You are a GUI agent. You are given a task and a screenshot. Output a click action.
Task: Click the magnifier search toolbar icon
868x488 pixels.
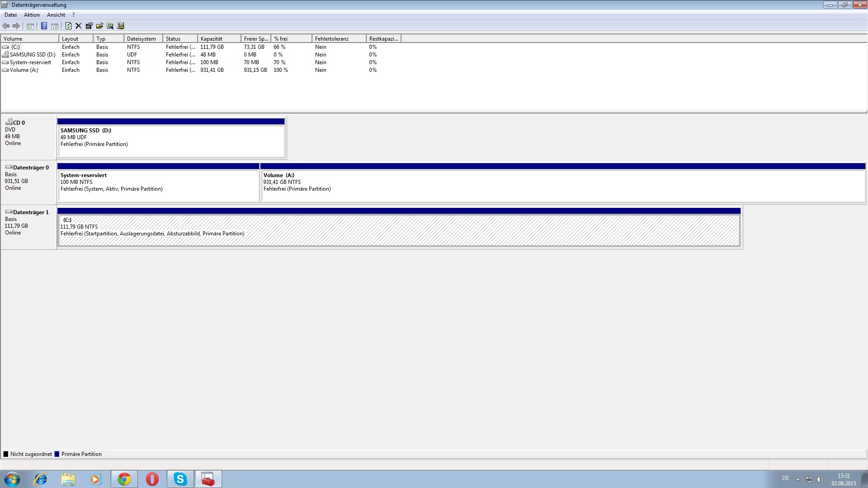click(x=110, y=26)
